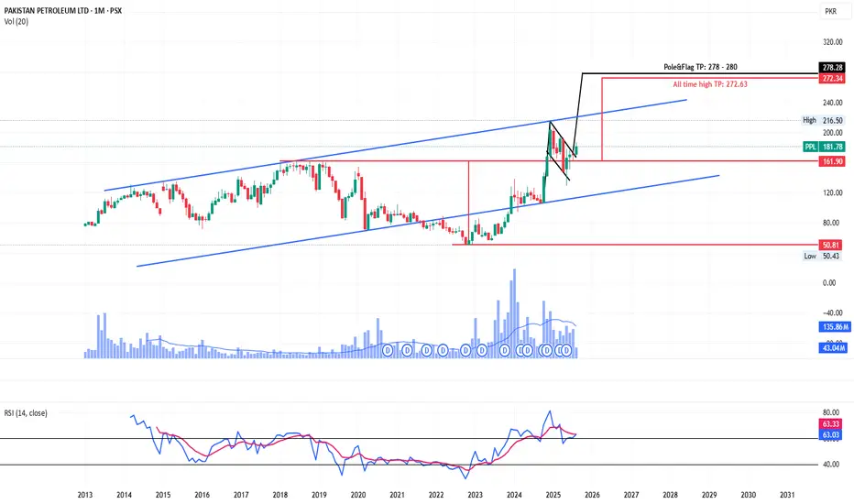Click the dividend D marker just before 2023
This screenshot has height=504, width=854.
465,351
